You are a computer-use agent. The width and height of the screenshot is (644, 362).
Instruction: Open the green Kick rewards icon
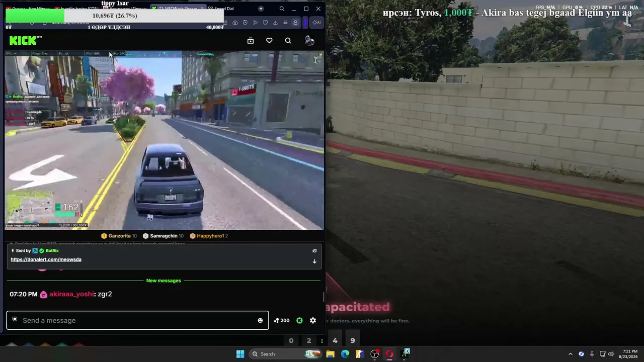(299, 320)
